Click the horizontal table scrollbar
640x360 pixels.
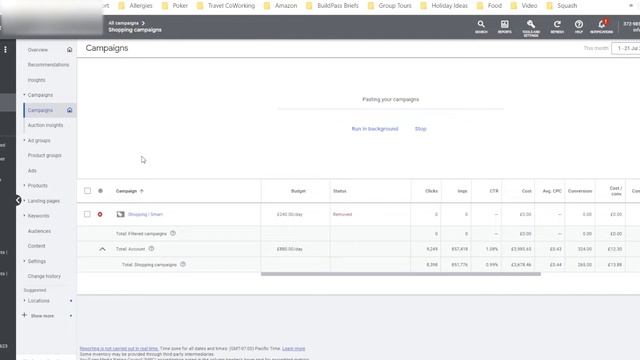[401, 274]
